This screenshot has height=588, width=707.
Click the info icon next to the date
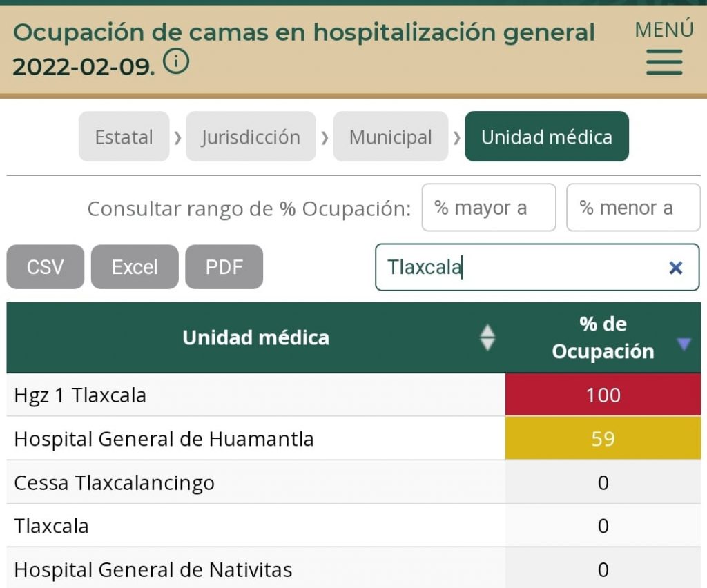click(x=177, y=62)
